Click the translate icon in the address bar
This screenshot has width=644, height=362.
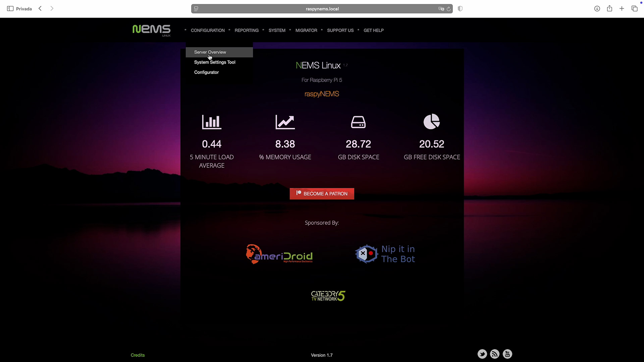coord(441,9)
